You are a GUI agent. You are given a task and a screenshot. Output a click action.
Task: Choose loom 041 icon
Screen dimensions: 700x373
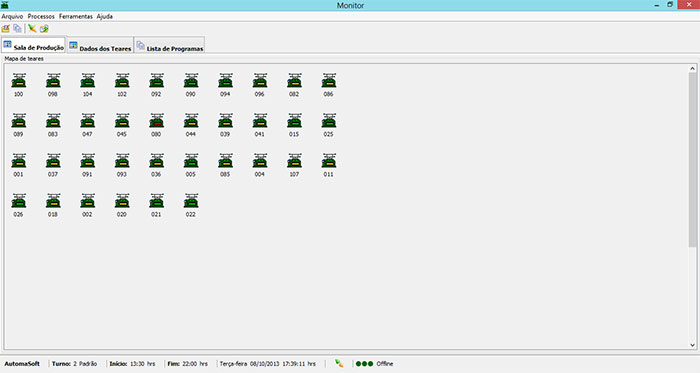coord(260,121)
